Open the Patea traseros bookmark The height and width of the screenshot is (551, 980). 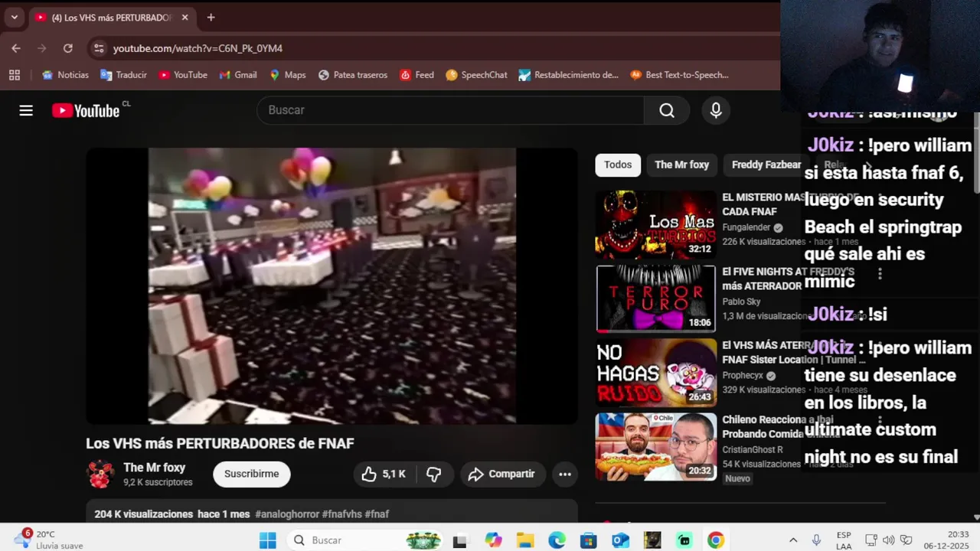pos(353,75)
